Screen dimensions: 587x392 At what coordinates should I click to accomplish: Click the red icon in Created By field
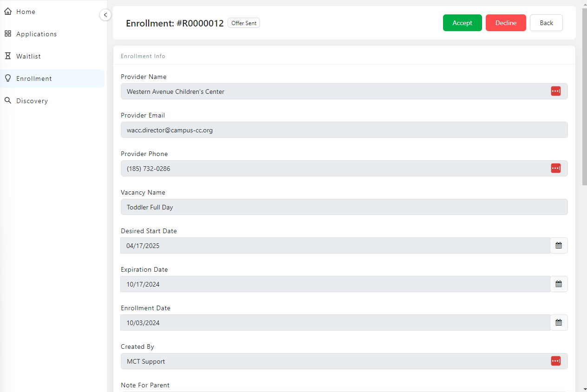coord(556,361)
